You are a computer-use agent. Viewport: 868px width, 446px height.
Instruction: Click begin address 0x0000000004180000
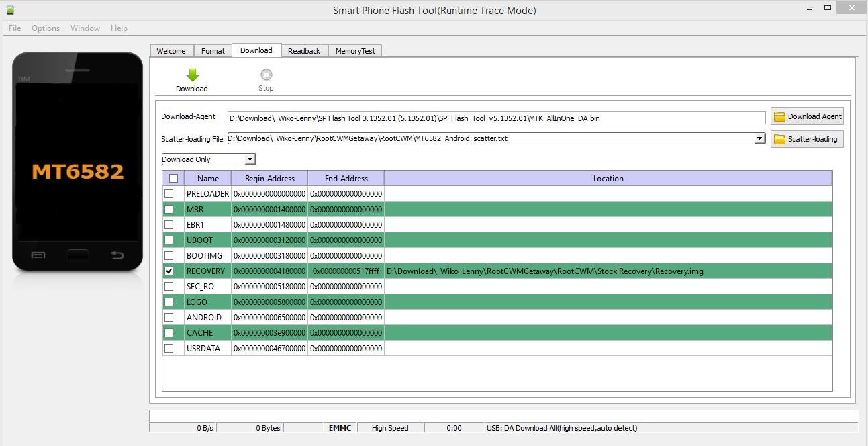pos(269,271)
